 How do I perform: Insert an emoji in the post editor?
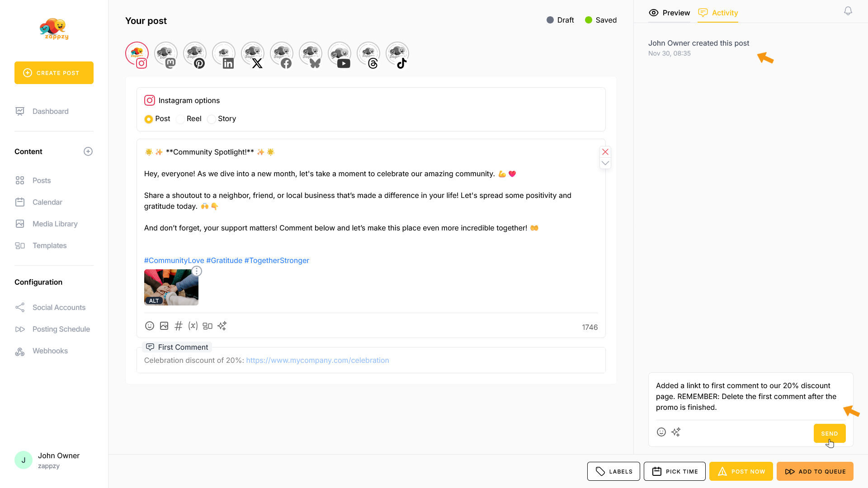150,326
